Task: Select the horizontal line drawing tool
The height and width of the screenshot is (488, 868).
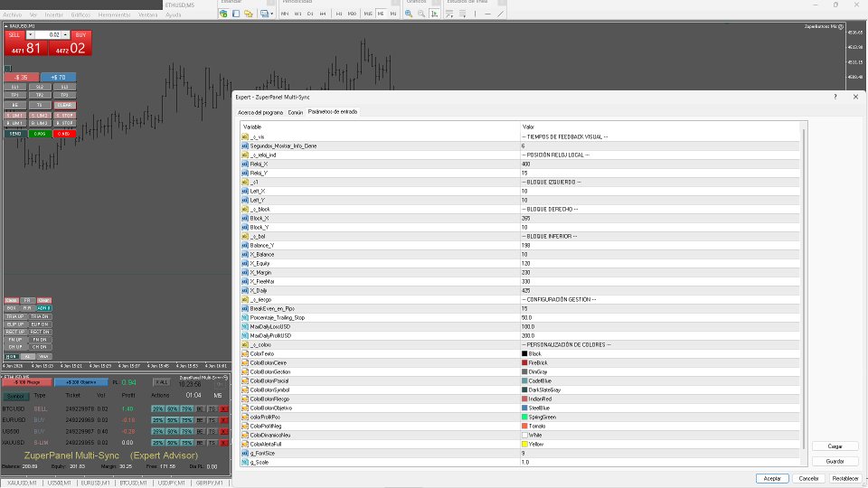Action: pos(487,14)
